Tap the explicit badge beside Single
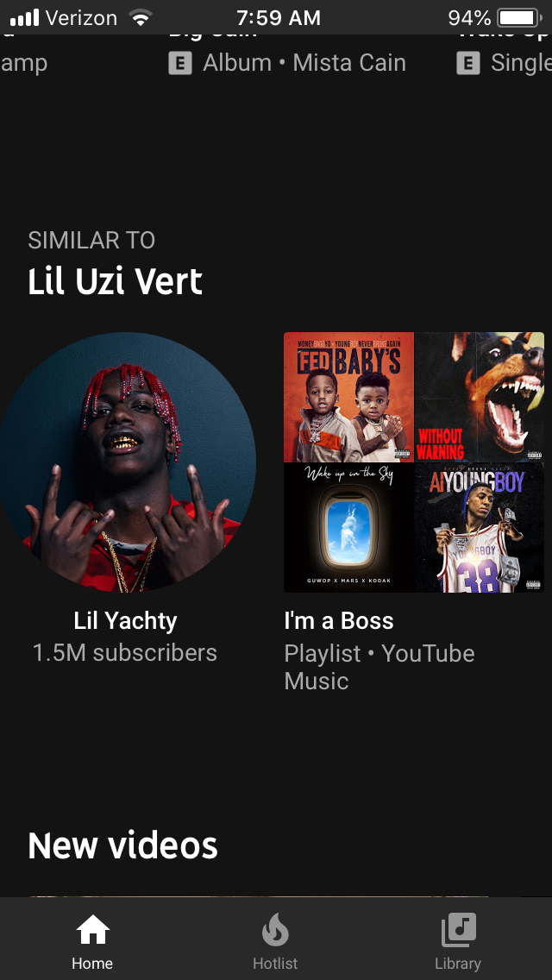This screenshot has width=552, height=980. pos(467,63)
